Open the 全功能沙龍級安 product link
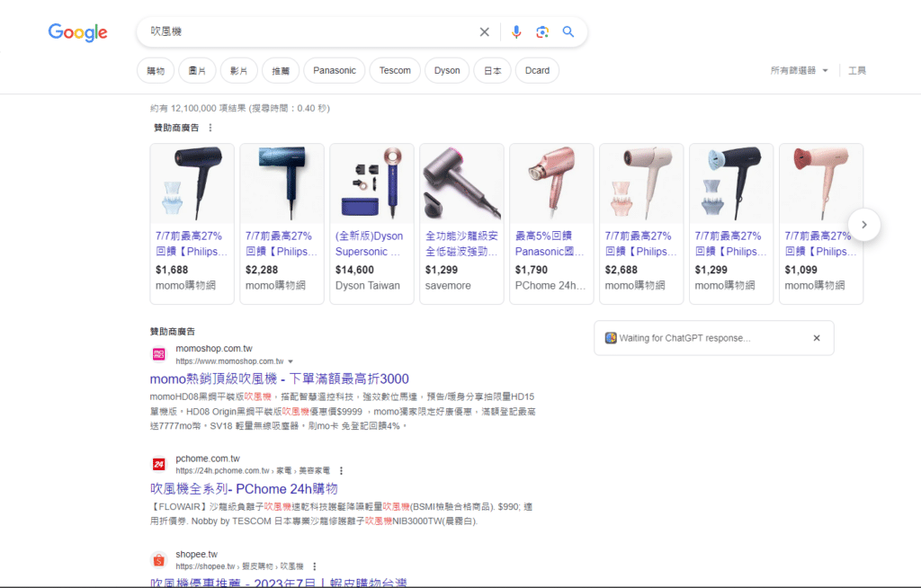Viewport: 921px width, 588px height. (x=461, y=244)
